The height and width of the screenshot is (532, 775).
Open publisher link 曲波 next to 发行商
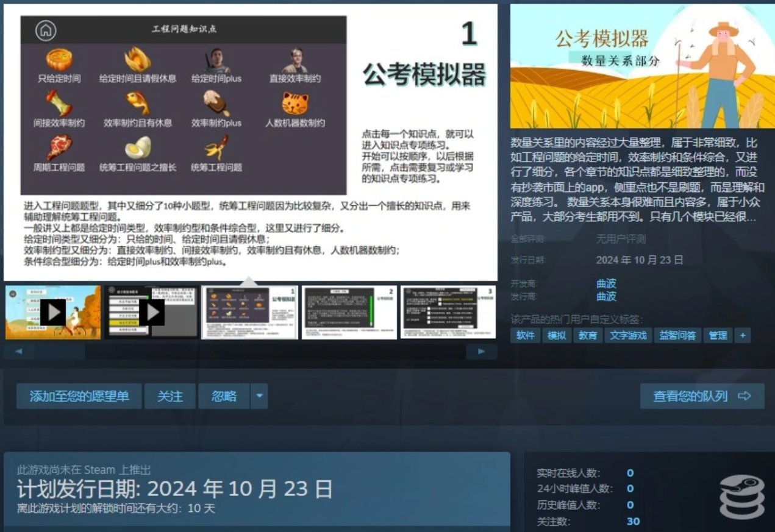[x=606, y=296]
